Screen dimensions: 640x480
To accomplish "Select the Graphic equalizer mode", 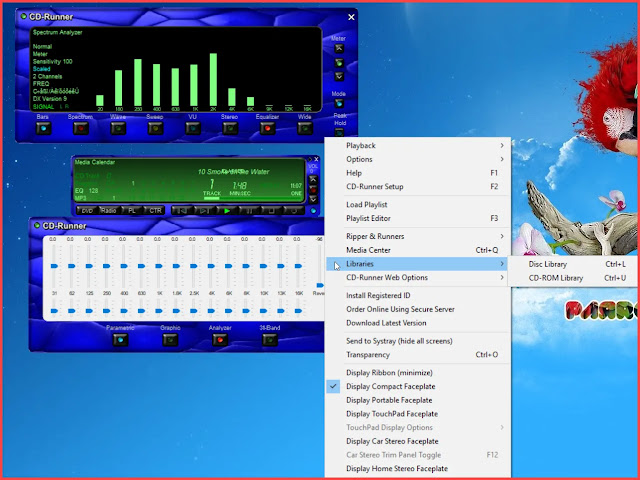I will click(x=170, y=340).
